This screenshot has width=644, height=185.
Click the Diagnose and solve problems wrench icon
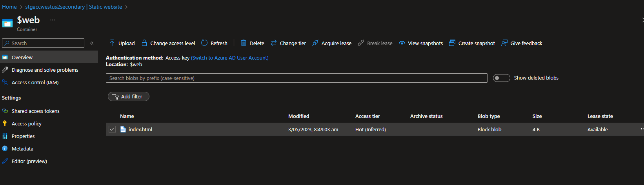pyautogui.click(x=5, y=70)
